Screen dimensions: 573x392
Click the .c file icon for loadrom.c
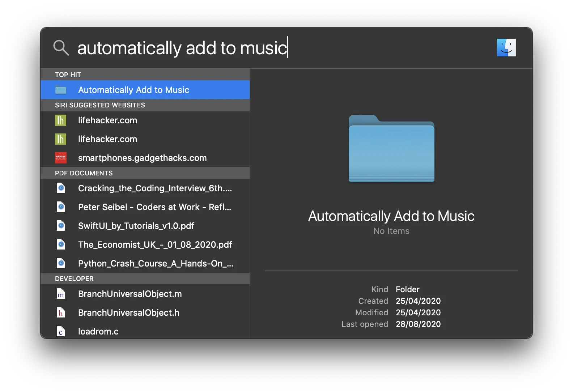click(x=61, y=331)
